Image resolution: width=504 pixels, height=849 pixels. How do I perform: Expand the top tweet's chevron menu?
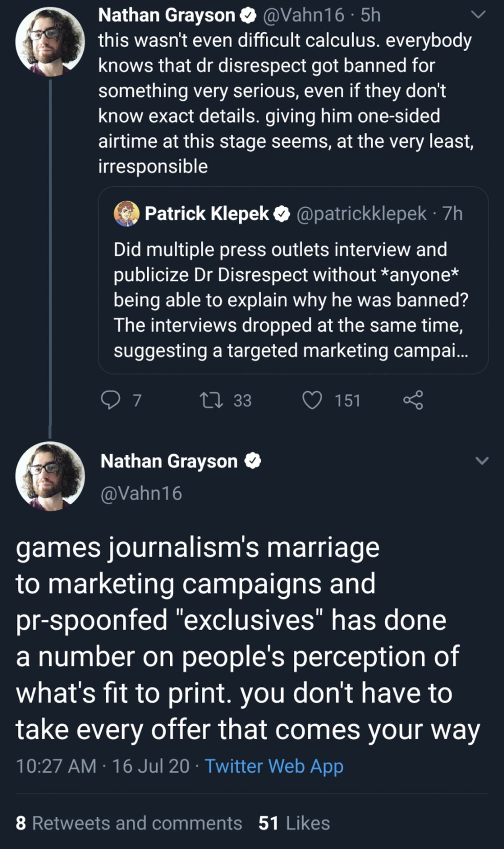(x=478, y=15)
